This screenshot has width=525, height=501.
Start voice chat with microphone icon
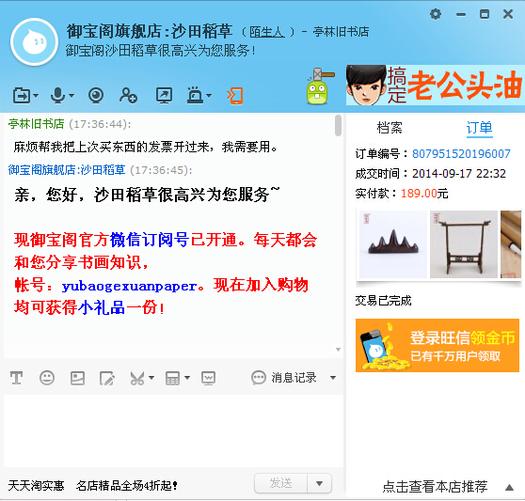click(58, 95)
